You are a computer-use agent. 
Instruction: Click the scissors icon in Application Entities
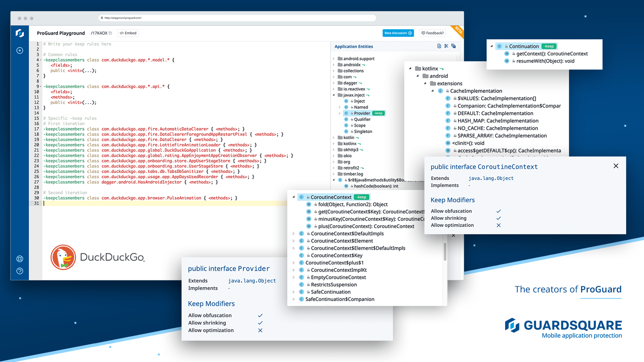(x=446, y=46)
